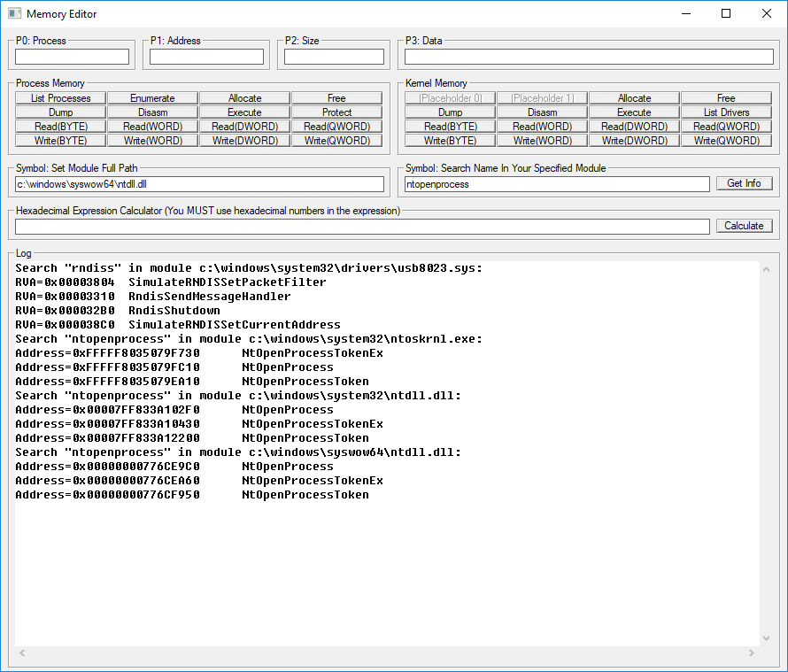Click Allocate in Kernel Memory group
788x672 pixels.
pos(634,98)
